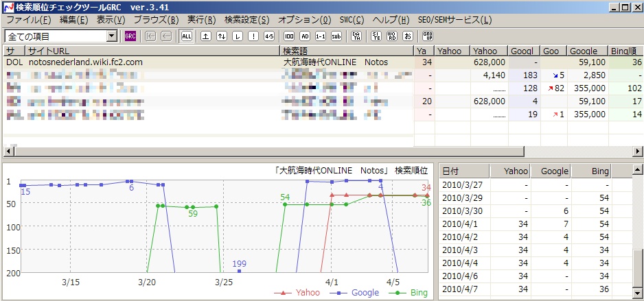Click the DATA toolbar icon
644x301 pixels.
point(356,36)
